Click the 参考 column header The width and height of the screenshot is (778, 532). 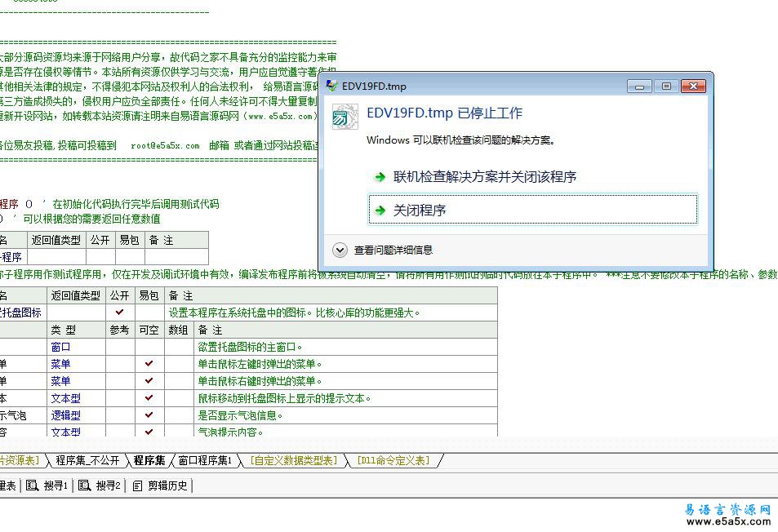(x=119, y=330)
